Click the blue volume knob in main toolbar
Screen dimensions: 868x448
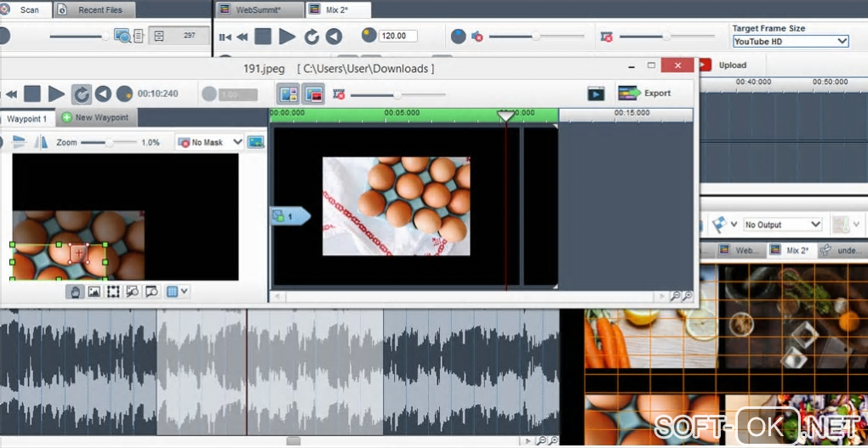[x=459, y=37]
